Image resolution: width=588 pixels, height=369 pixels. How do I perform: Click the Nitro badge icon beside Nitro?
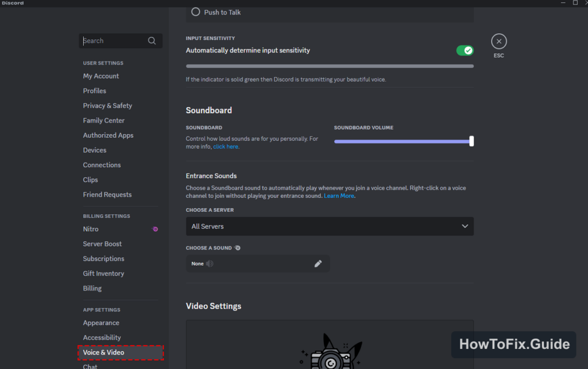155,229
